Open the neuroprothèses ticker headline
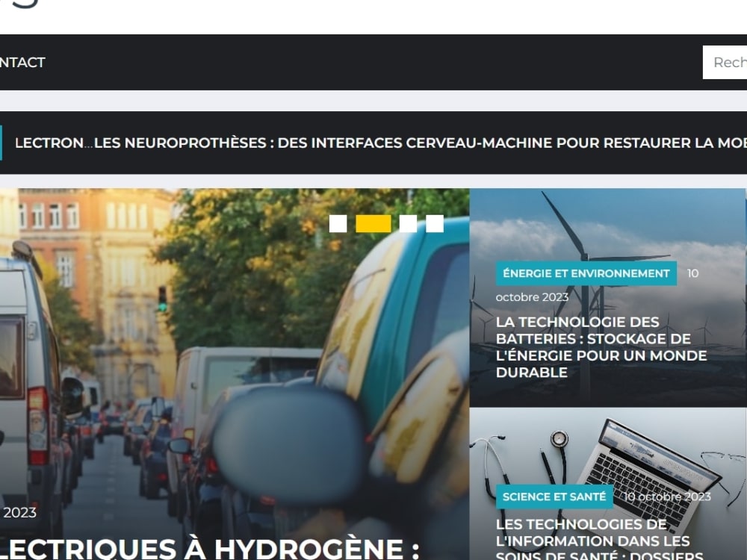 420,143
